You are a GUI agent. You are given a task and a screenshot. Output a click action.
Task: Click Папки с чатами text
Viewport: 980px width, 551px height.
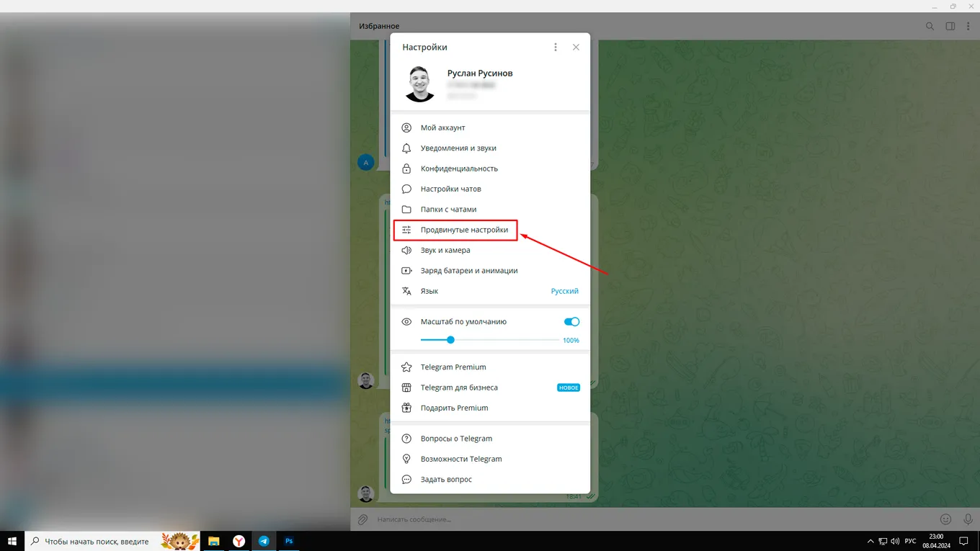click(x=448, y=210)
